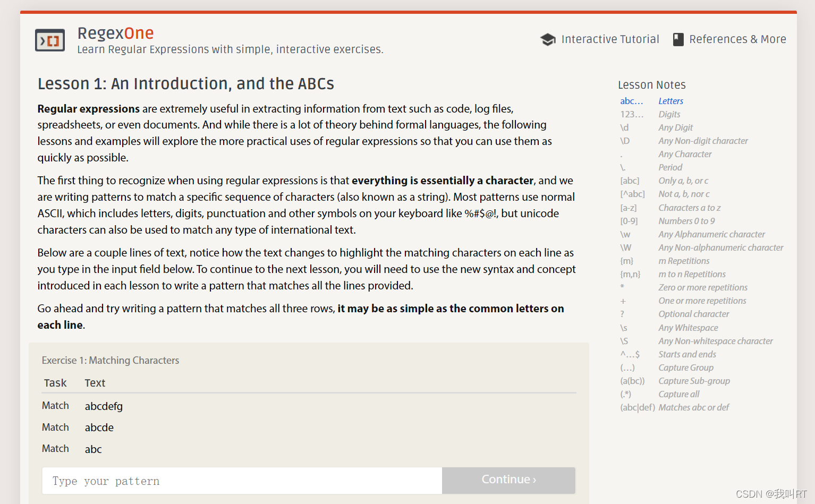Click the site tagline under RegexOne
The height and width of the screenshot is (504, 815).
point(230,49)
